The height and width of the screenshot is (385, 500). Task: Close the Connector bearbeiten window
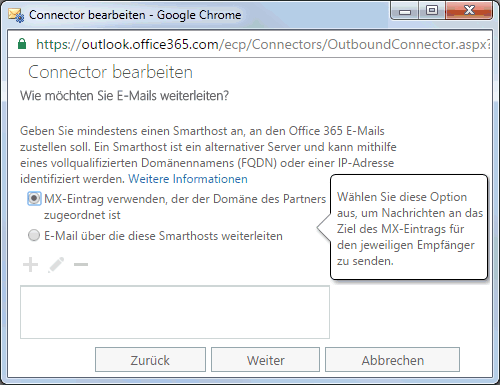[469, 11]
